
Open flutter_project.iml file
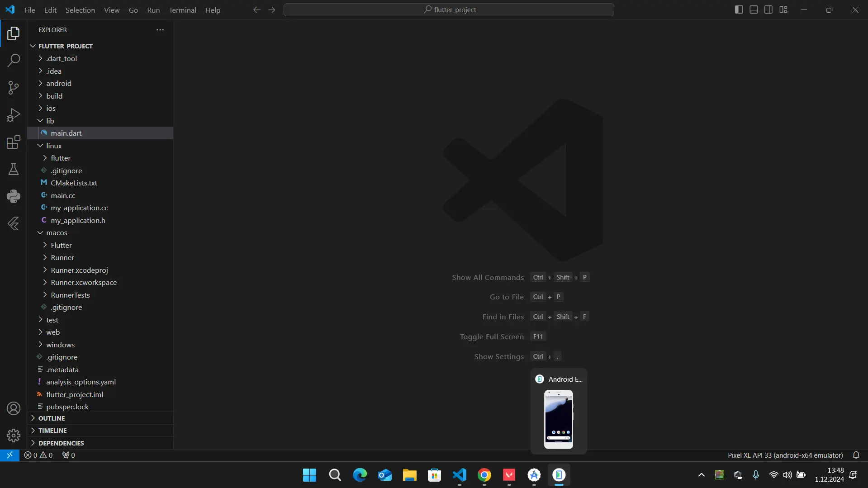coord(100,395)
